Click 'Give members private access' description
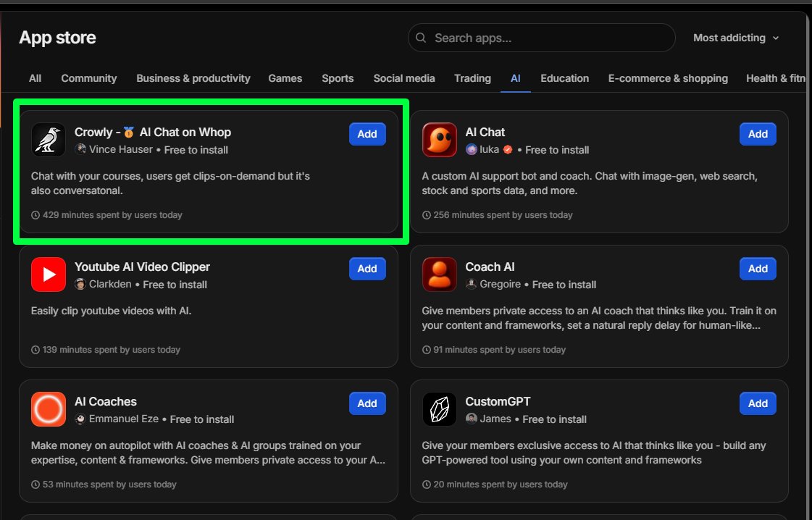Viewport: 812px width, 520px height. [599, 318]
